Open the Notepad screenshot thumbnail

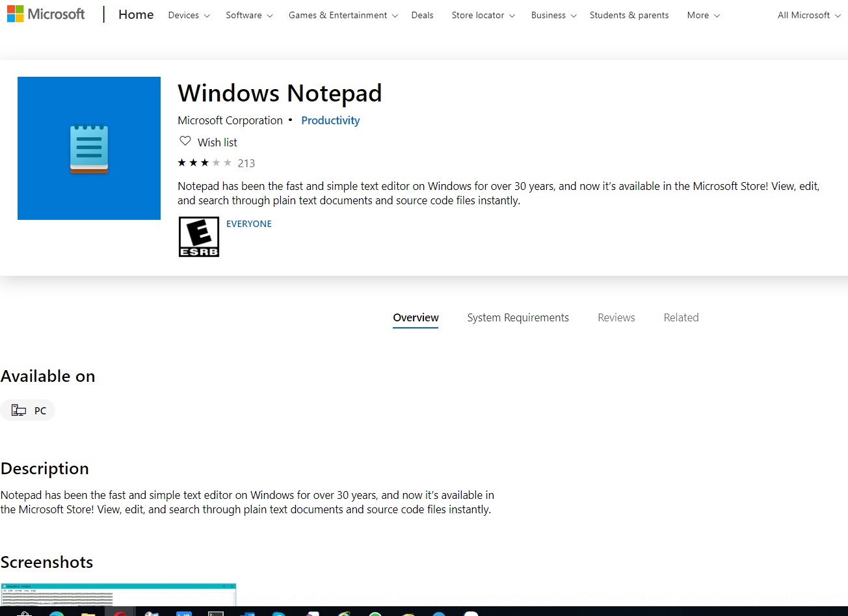coord(119,595)
